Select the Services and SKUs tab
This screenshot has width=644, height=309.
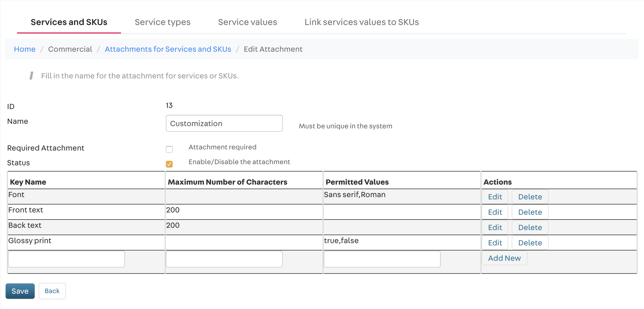point(69,22)
